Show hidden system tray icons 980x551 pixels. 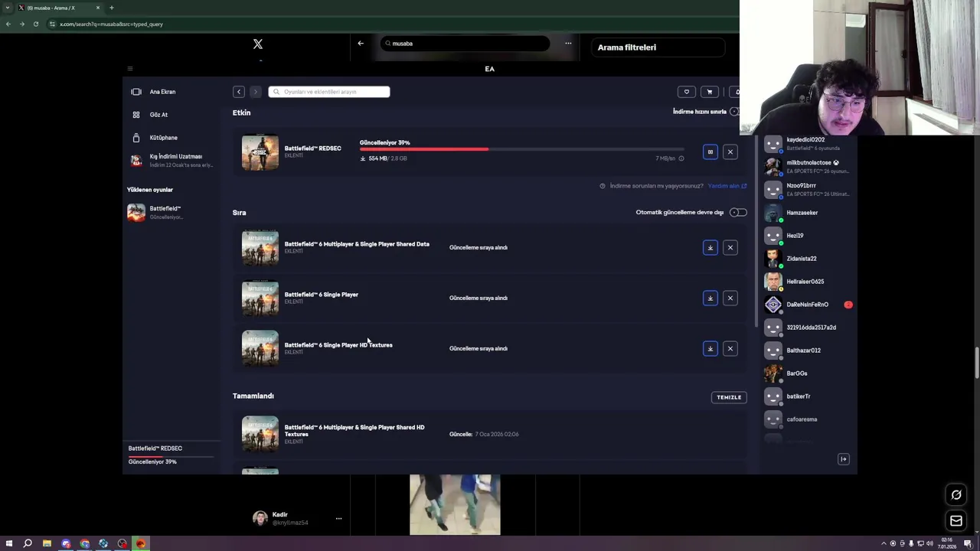point(884,543)
